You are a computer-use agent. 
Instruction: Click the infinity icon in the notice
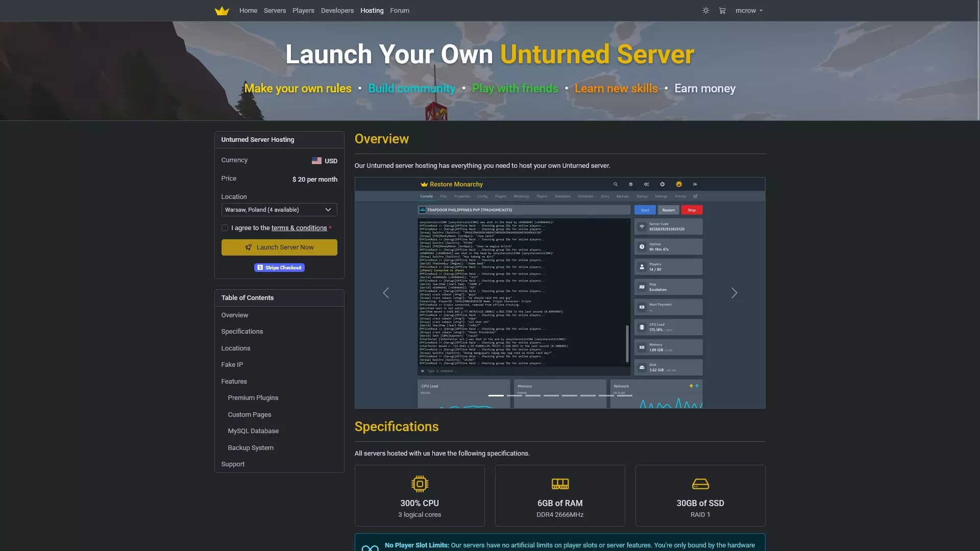click(370, 548)
